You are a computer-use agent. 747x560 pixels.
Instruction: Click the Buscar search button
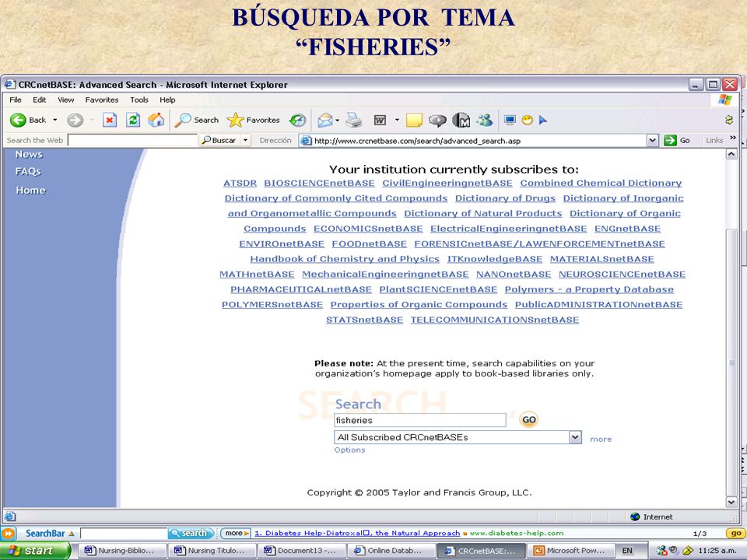[x=219, y=141]
